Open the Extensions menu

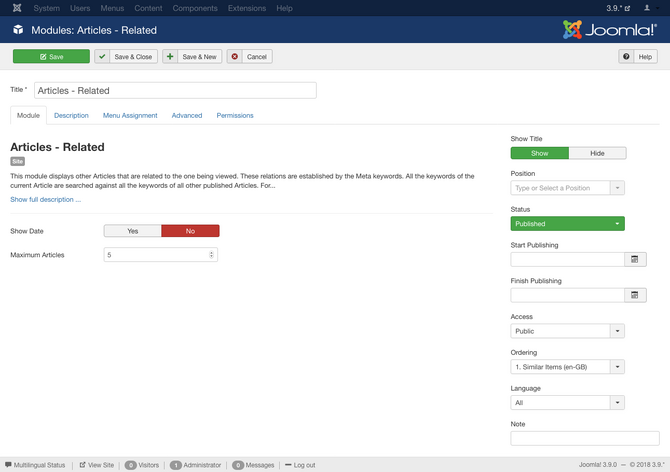click(x=246, y=8)
